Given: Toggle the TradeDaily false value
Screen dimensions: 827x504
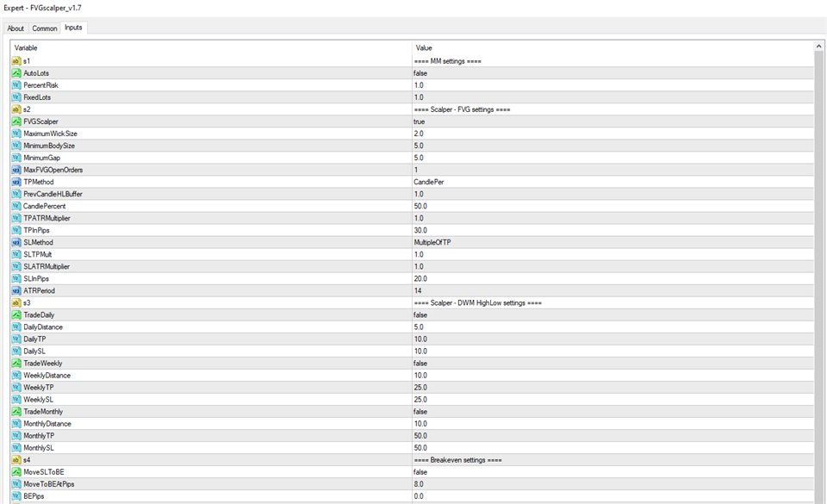Looking at the screenshot, I should [x=420, y=315].
